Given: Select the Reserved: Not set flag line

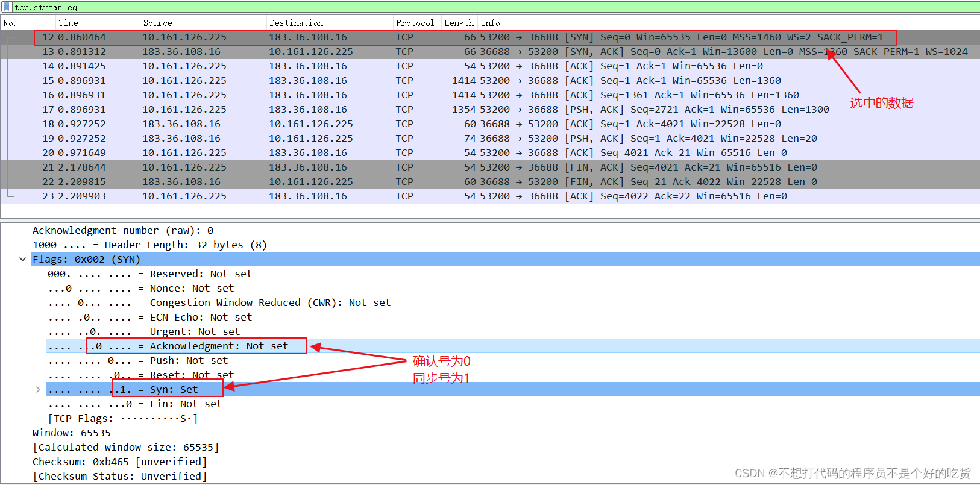Looking at the screenshot, I should click(149, 274).
